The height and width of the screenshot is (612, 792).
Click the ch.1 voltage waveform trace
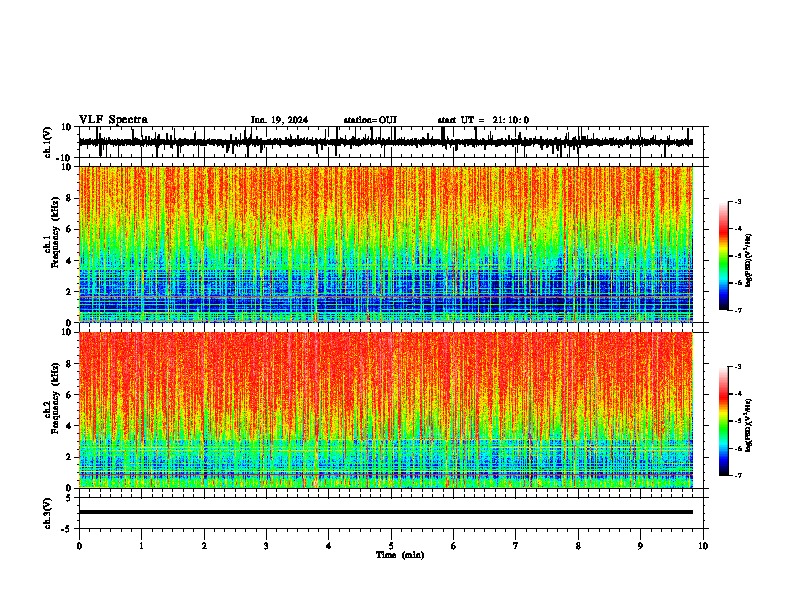(386, 142)
